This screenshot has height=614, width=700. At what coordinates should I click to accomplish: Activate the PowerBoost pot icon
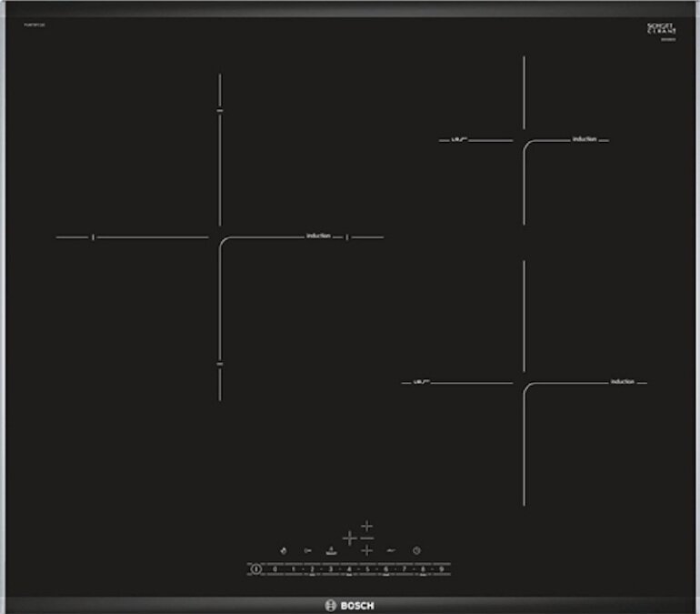[331, 550]
